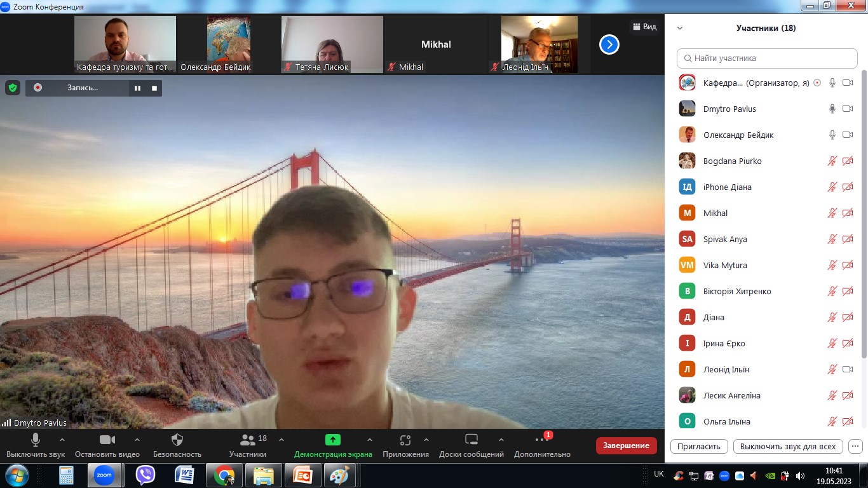Viewport: 868px width, 488px height.
Task: Click the Найти участника search field
Action: click(767, 58)
